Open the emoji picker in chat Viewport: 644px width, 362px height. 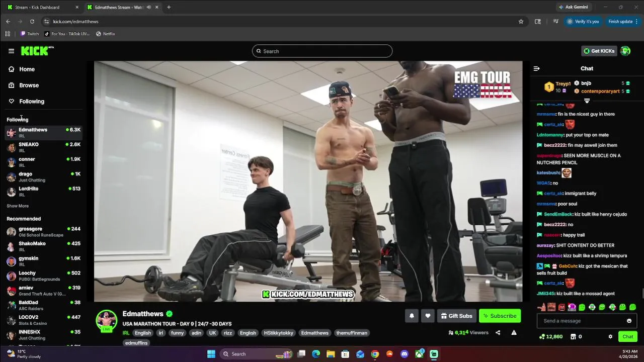point(629,321)
